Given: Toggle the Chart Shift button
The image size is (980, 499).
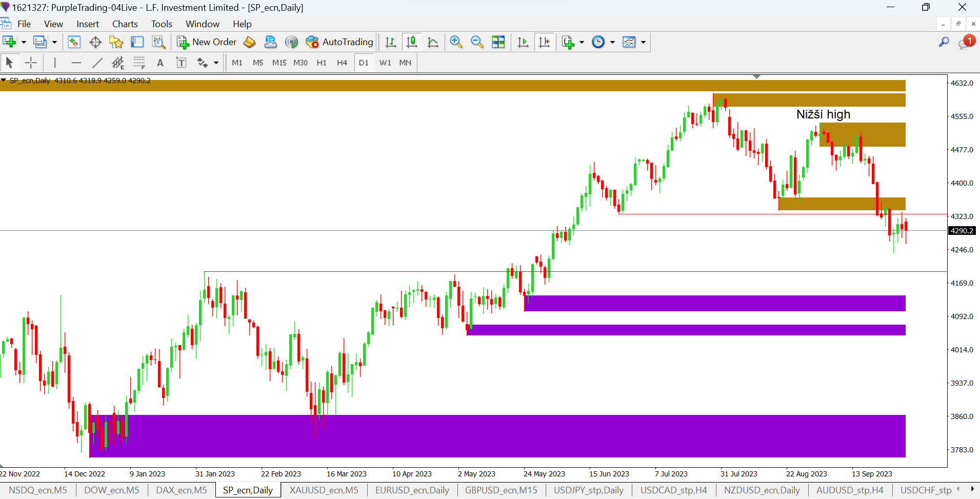Looking at the screenshot, I should click(545, 42).
